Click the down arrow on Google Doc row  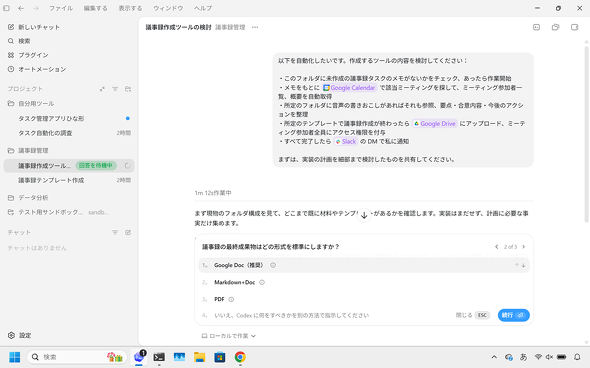523,265
